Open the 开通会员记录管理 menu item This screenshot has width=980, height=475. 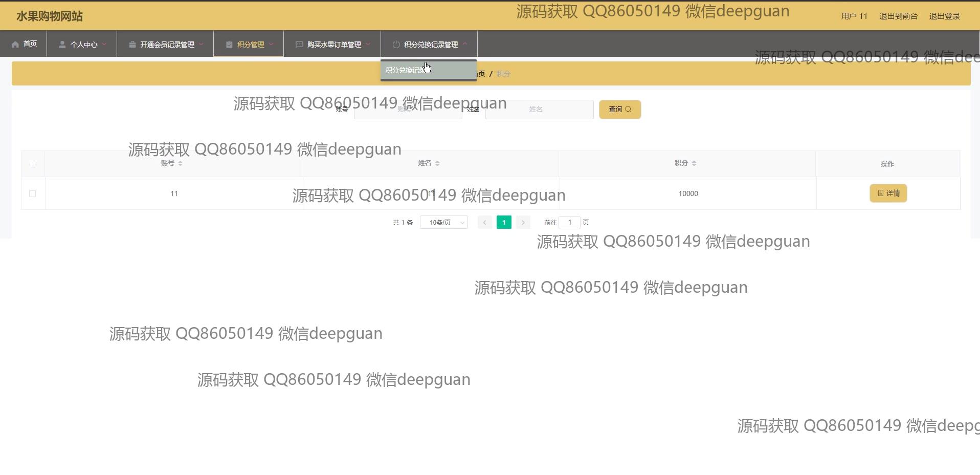pos(167,45)
